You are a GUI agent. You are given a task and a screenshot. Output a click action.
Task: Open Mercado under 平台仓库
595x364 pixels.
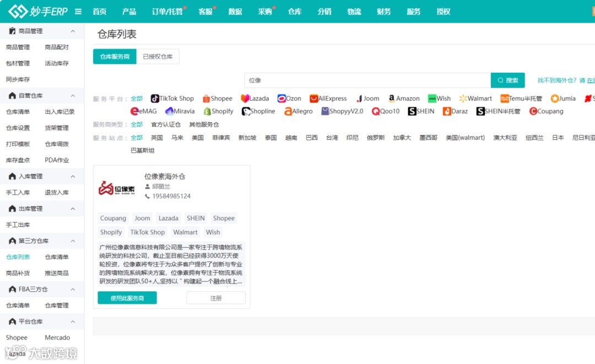coord(57,338)
